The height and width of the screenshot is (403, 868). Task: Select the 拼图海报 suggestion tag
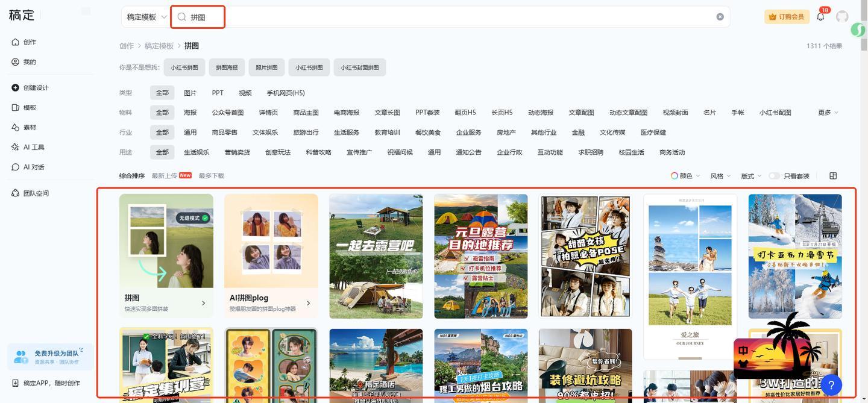[227, 67]
